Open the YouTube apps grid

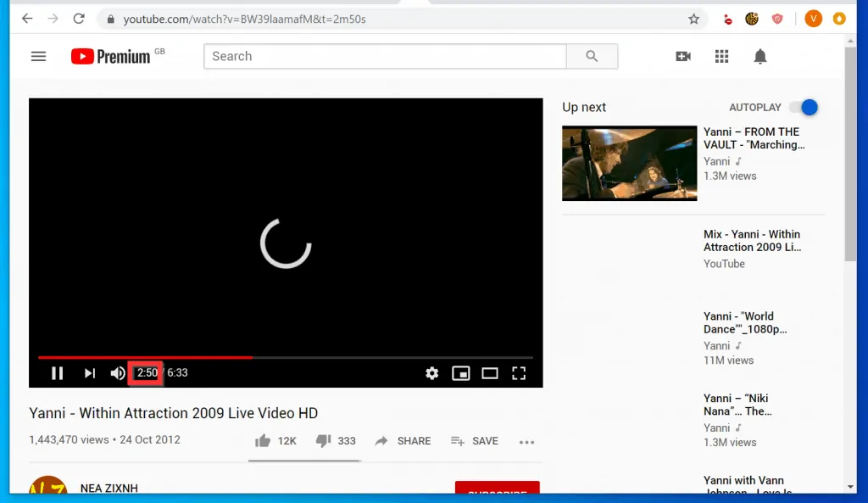click(x=721, y=56)
